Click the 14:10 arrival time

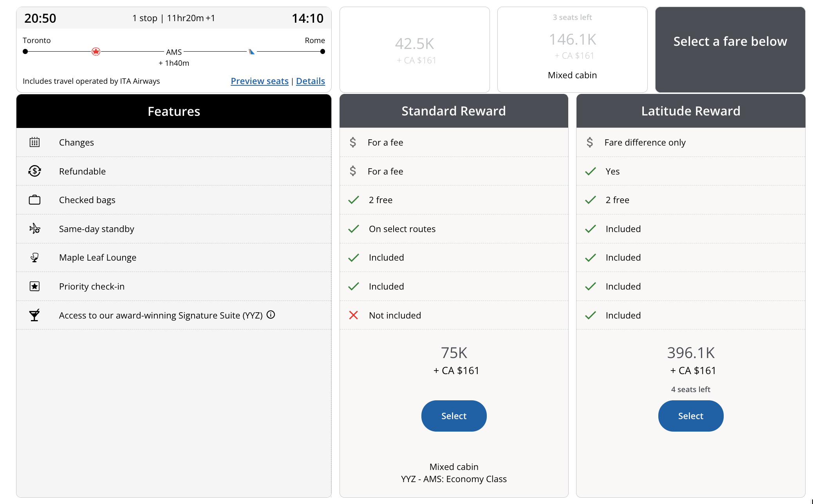[307, 18]
